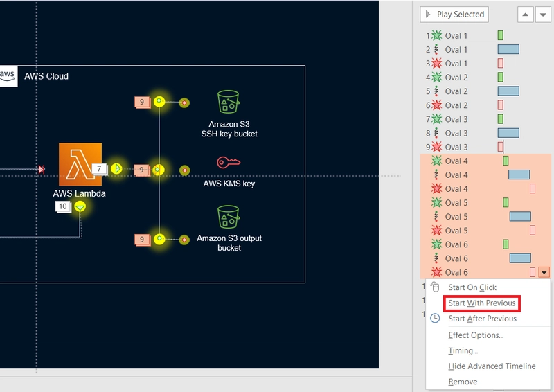Click red arrow path marker left of Lambda
This screenshot has width=554, height=392.
pyautogui.click(x=42, y=169)
